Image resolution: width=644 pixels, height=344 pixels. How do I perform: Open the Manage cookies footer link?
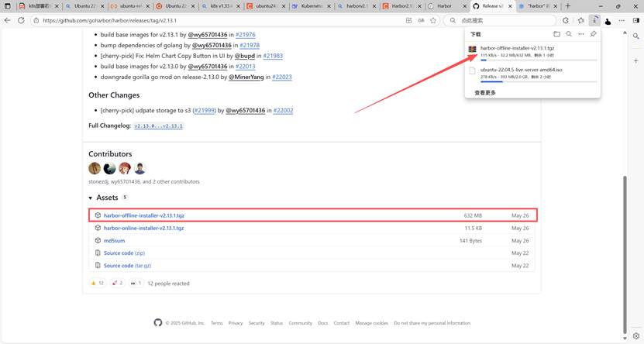(x=372, y=323)
